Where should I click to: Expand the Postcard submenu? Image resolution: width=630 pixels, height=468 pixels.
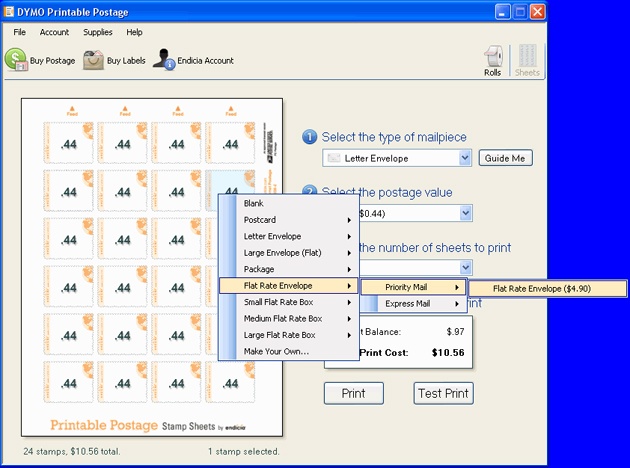coord(288,220)
